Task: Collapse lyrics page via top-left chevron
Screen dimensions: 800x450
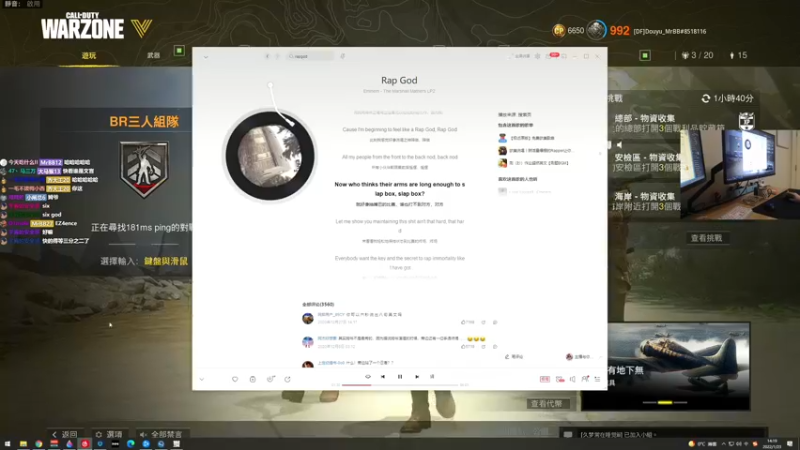Action: [206, 57]
